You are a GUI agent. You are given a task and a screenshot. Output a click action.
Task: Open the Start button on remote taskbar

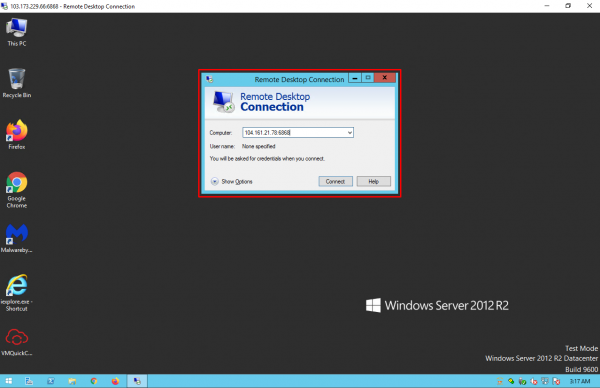tap(8, 381)
